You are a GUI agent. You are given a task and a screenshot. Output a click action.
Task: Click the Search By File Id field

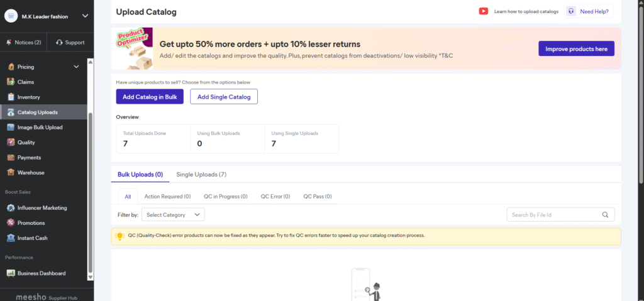[x=553, y=215]
